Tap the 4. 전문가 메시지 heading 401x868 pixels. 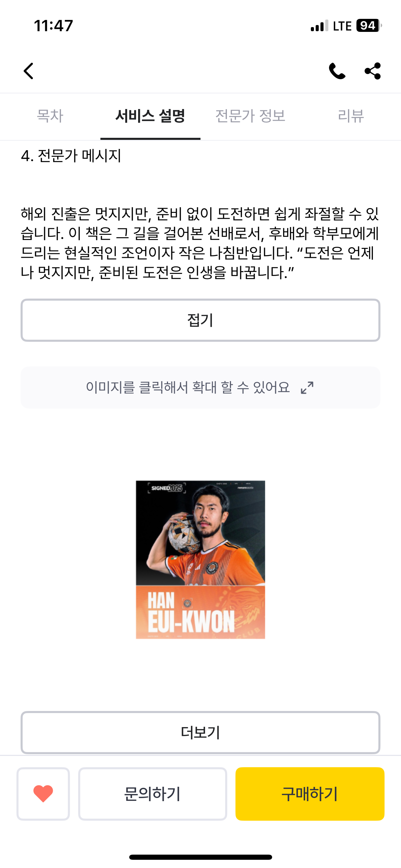pos(71,156)
